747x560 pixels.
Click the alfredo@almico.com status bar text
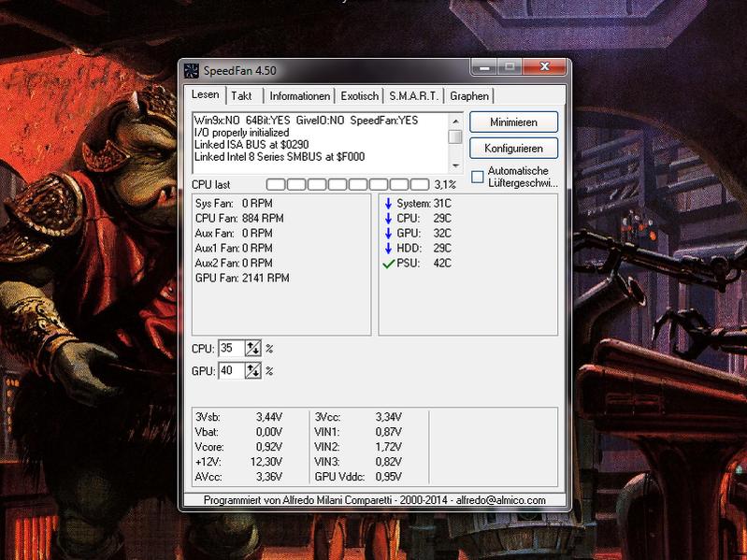(x=501, y=500)
